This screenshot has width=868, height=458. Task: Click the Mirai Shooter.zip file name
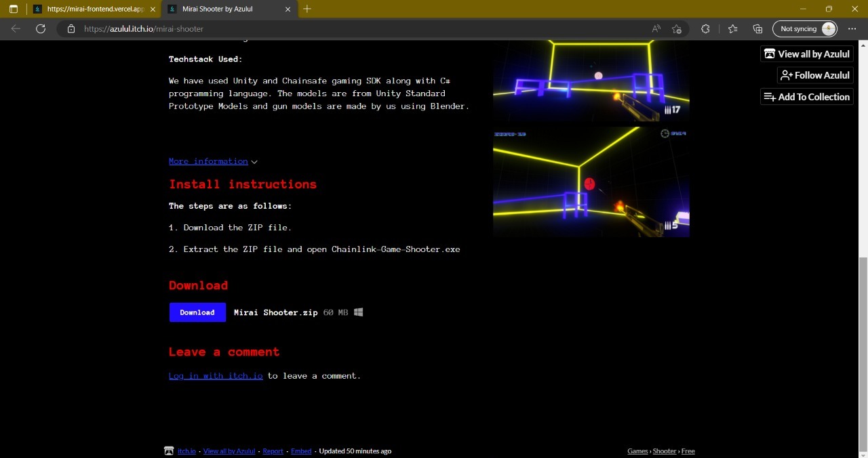[x=276, y=312]
